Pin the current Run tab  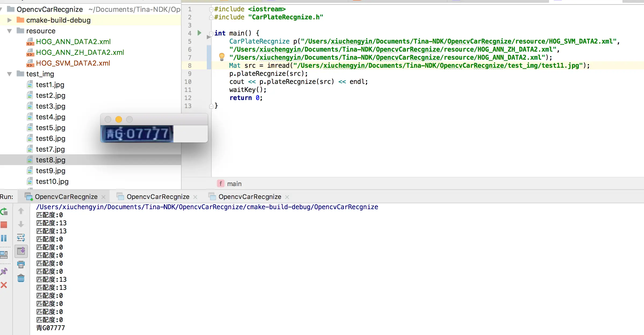[4, 272]
